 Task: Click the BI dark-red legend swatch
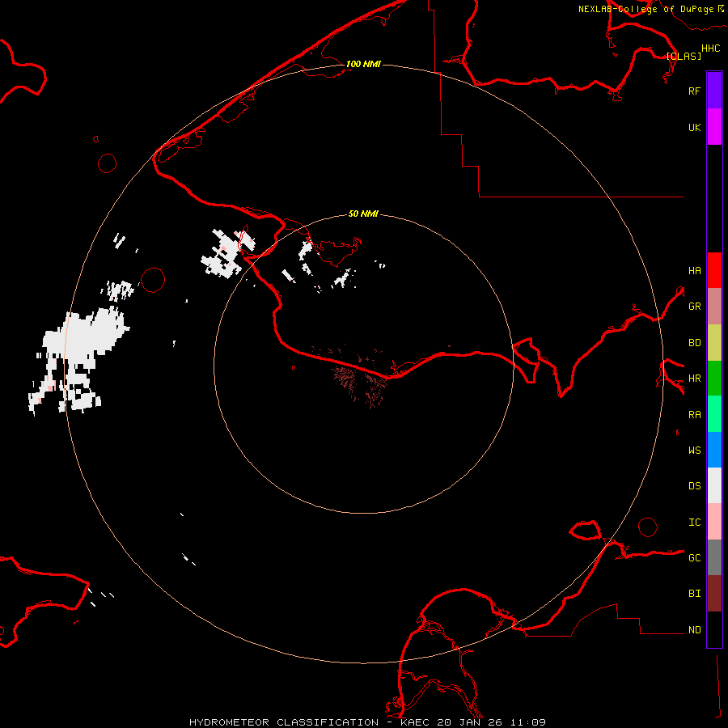click(x=714, y=594)
